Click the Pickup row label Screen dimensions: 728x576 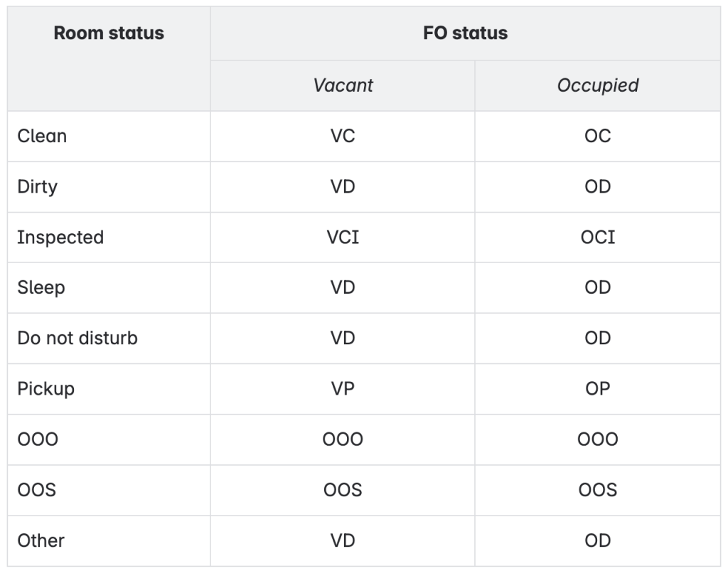tap(45, 388)
